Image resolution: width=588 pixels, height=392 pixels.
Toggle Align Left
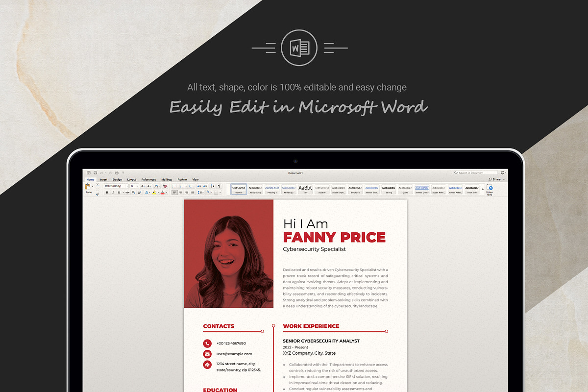tap(174, 193)
